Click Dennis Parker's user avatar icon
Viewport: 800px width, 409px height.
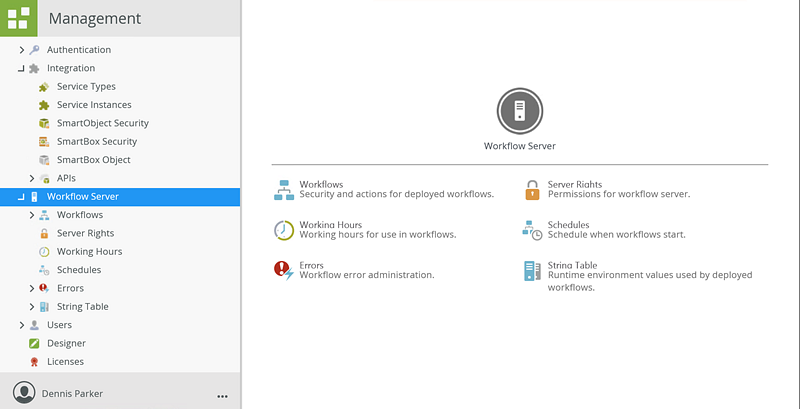click(23, 393)
